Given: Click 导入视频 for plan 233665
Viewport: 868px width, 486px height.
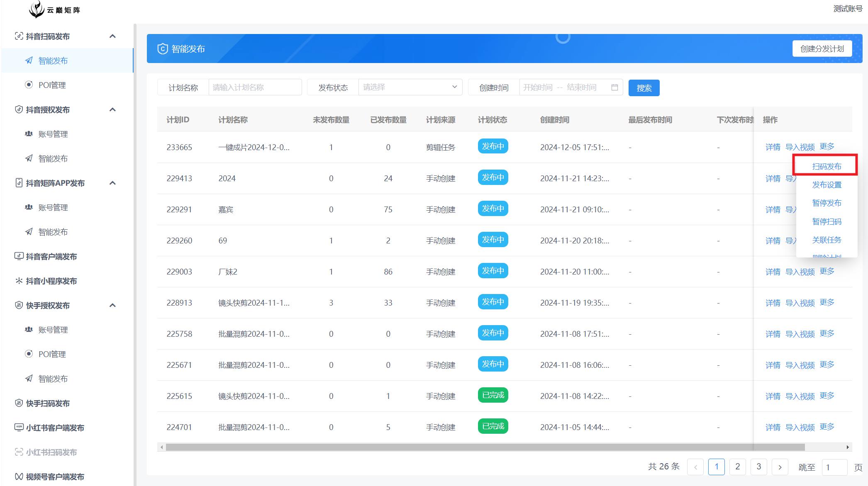Looking at the screenshot, I should tap(800, 147).
